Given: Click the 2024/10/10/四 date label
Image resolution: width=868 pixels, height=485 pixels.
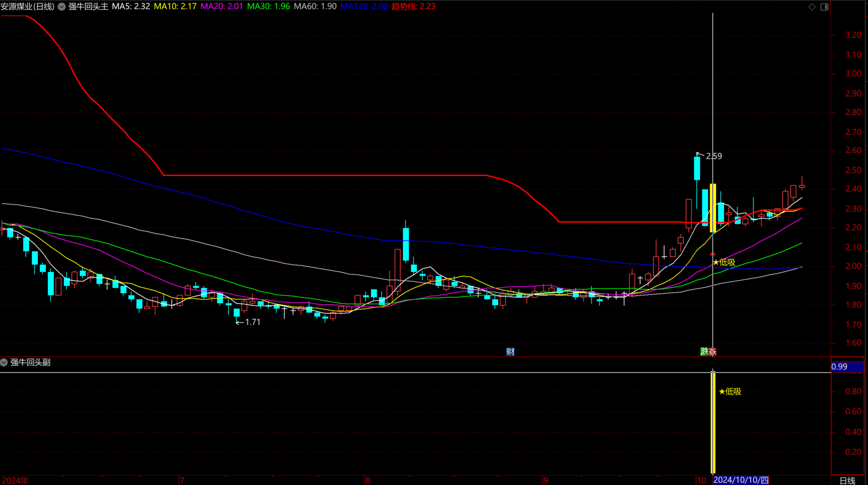Looking at the screenshot, I should (x=741, y=480).
